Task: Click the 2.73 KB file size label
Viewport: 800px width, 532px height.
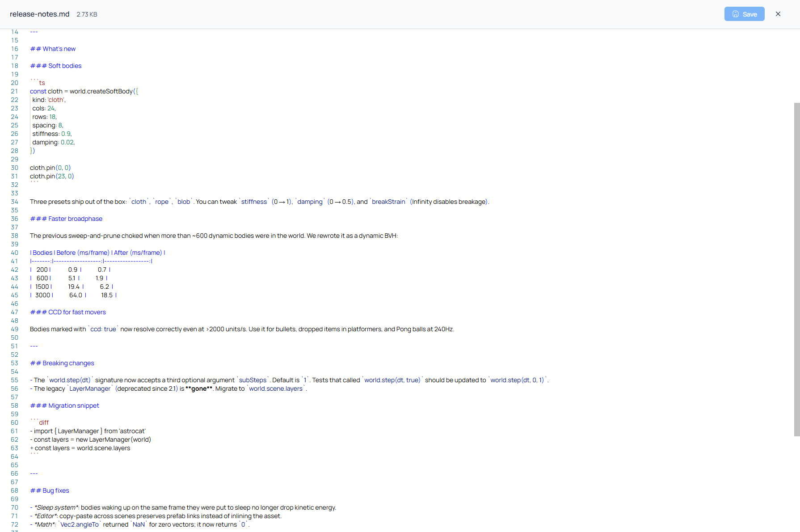Action: click(x=87, y=14)
